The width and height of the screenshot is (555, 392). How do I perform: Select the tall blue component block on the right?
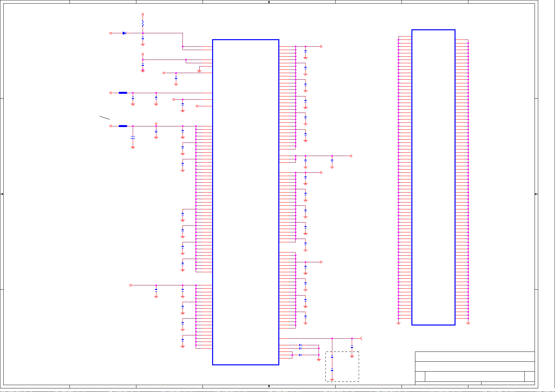tap(433, 177)
